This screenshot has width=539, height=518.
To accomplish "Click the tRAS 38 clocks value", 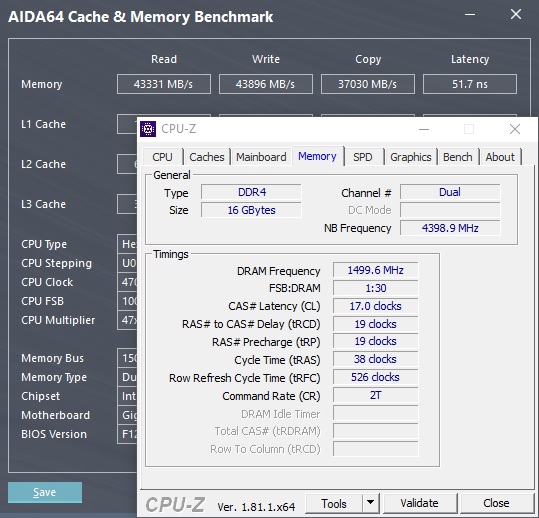I will (375, 359).
